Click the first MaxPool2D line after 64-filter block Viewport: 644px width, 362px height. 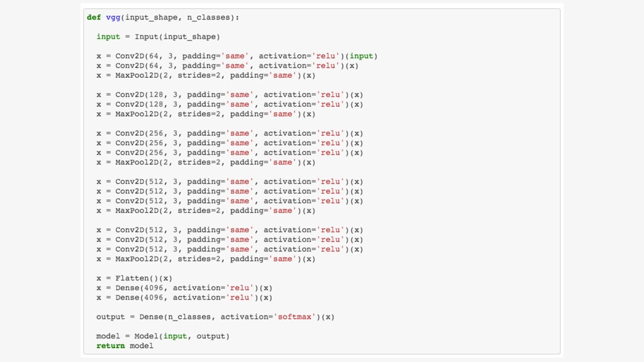206,75
